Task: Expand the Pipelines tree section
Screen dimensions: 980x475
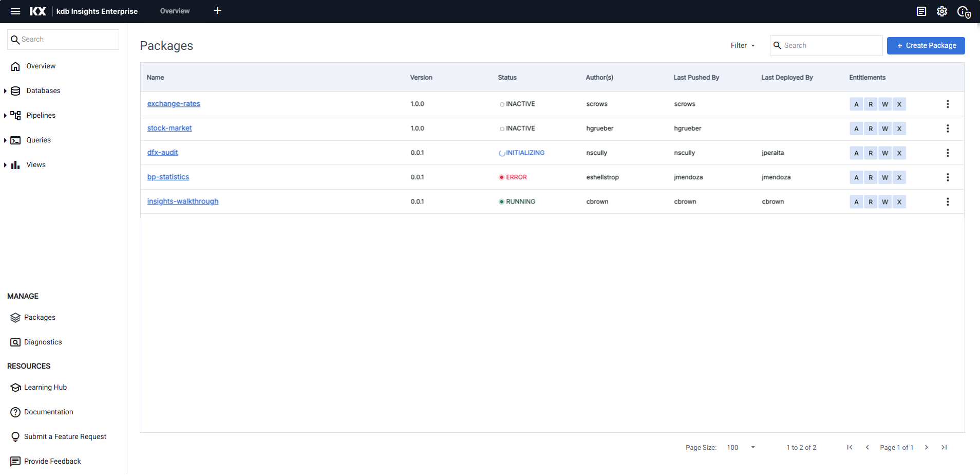Action: coord(5,116)
